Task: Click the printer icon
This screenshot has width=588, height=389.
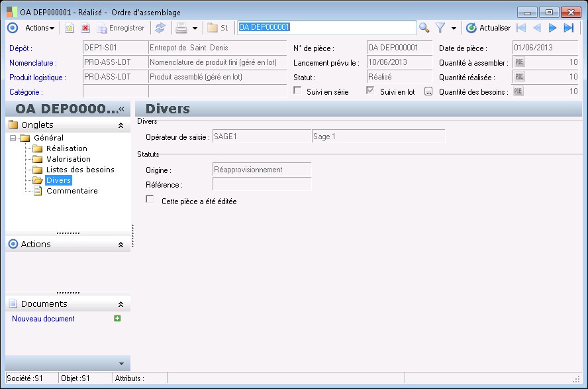Action: [x=181, y=28]
